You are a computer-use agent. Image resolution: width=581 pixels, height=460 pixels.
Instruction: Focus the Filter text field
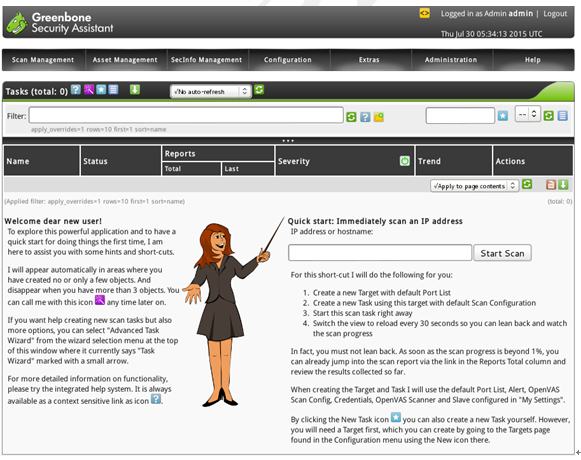coord(186,115)
